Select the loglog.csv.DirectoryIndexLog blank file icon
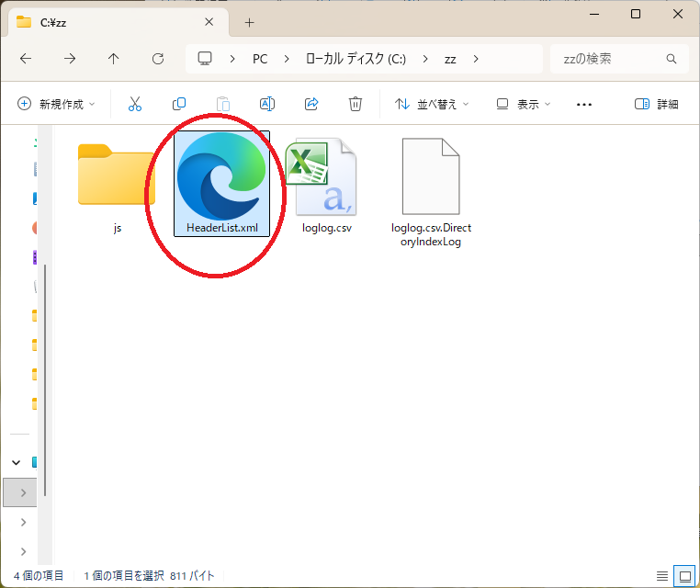The width and height of the screenshot is (700, 588). pos(431,176)
